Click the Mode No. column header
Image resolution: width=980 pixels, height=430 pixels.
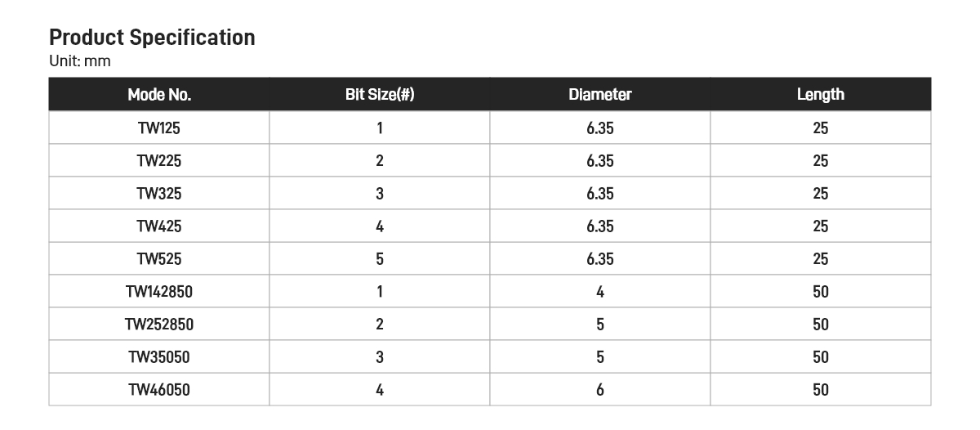pyautogui.click(x=159, y=95)
